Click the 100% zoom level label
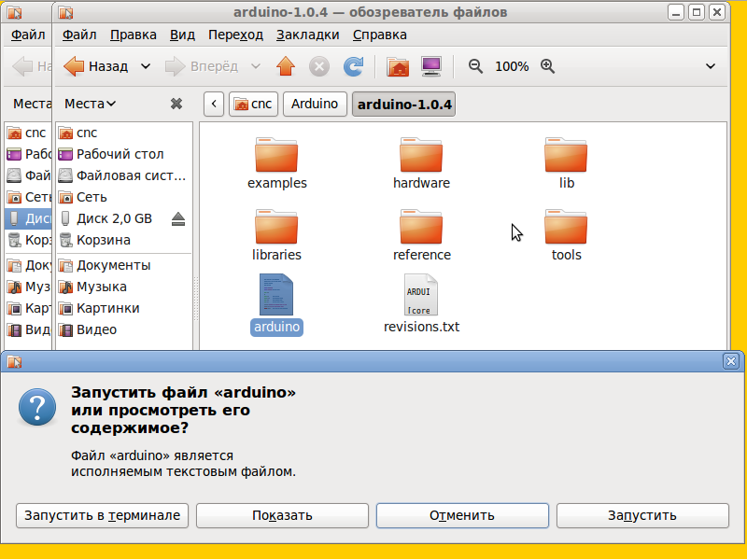Screen dimensions: 747x560 (512, 66)
